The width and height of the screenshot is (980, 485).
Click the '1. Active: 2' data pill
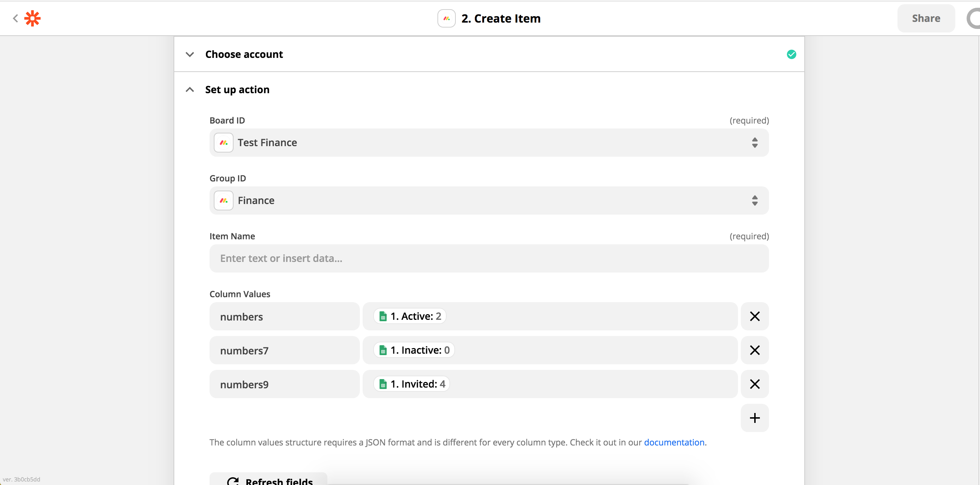[x=410, y=316]
